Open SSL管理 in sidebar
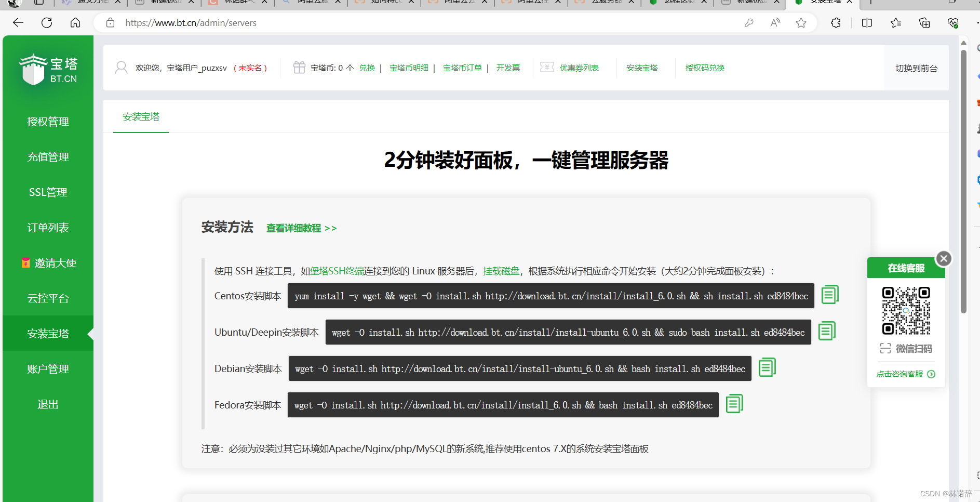This screenshot has height=502, width=980. point(48,192)
